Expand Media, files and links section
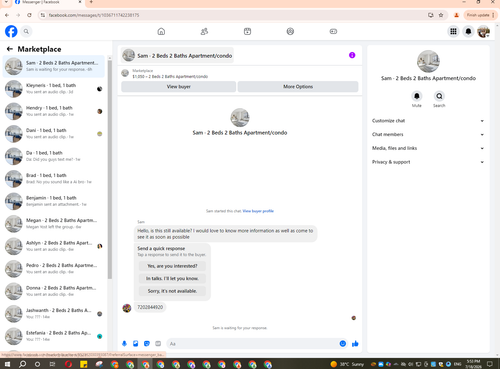The height and width of the screenshot is (369, 500). 428,148
